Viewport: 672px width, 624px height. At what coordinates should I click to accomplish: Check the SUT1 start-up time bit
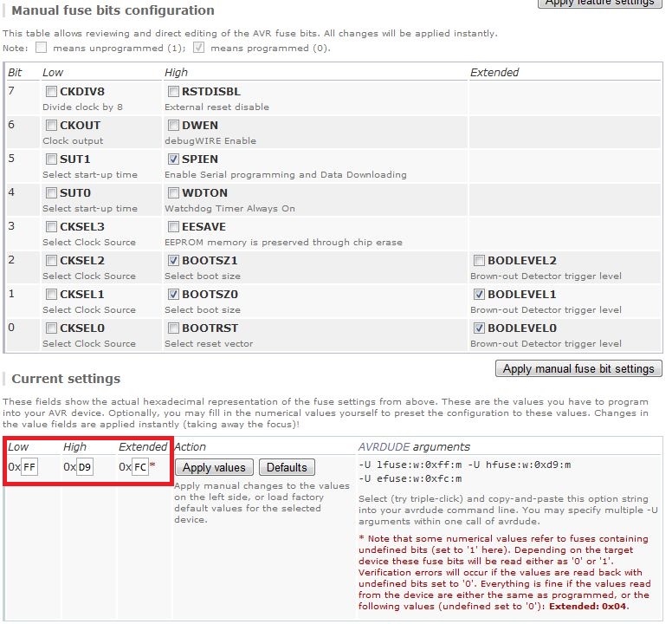point(51,159)
